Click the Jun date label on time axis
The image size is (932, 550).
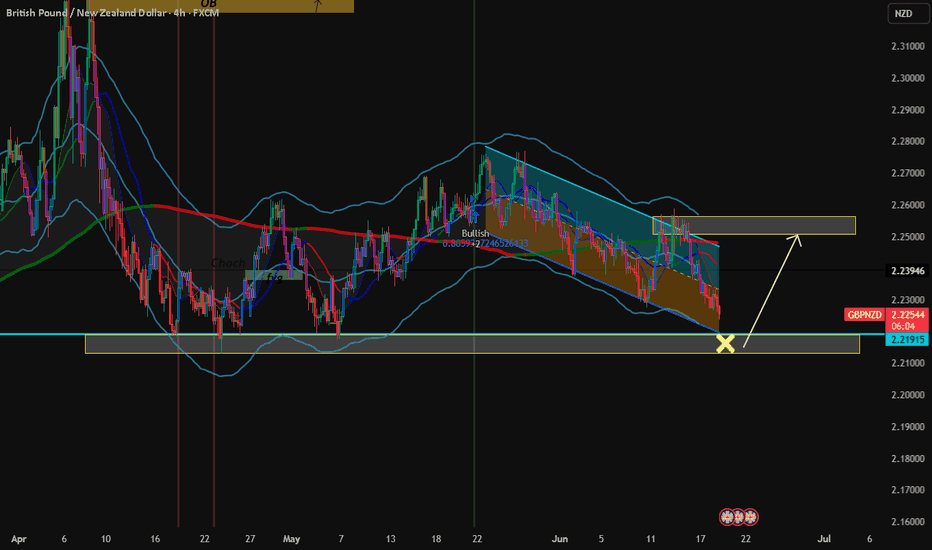coord(560,539)
